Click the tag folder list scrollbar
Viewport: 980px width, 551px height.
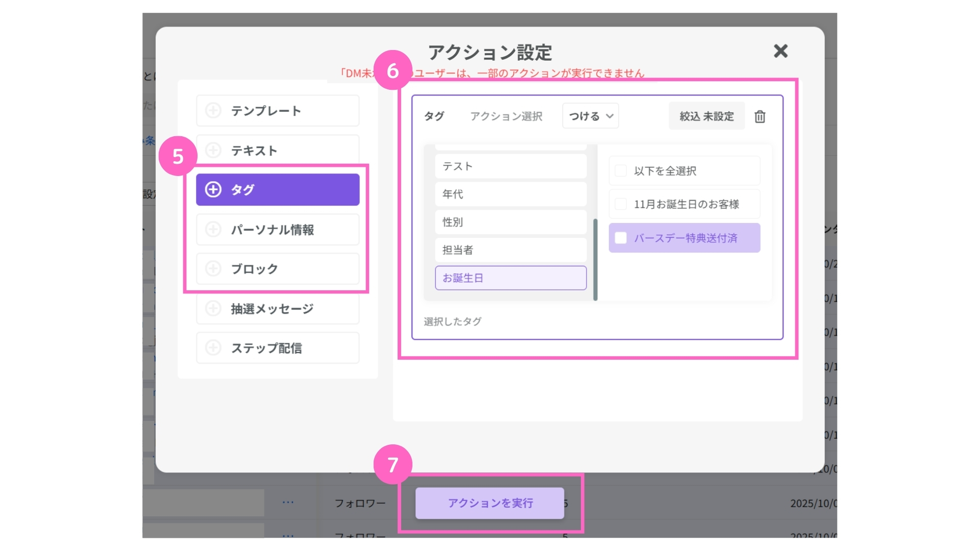[x=595, y=259]
